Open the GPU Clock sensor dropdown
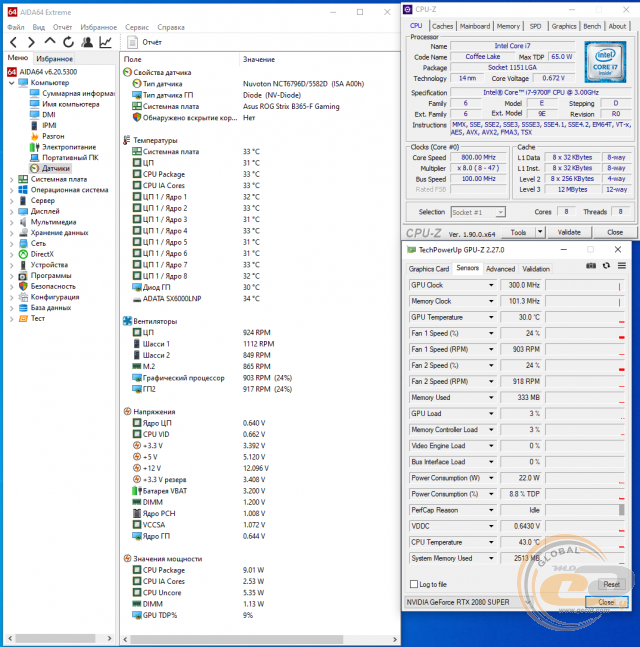Viewport: 640px width, 647px height. click(x=491, y=285)
